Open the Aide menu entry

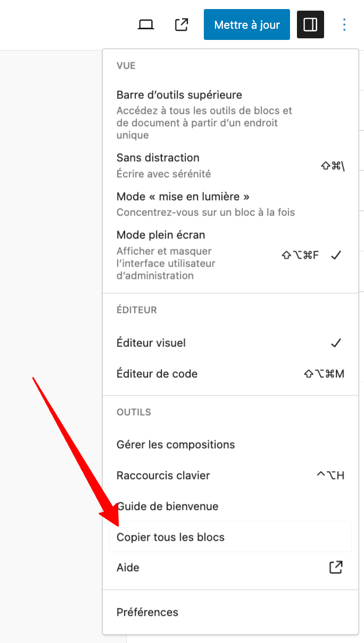click(128, 567)
